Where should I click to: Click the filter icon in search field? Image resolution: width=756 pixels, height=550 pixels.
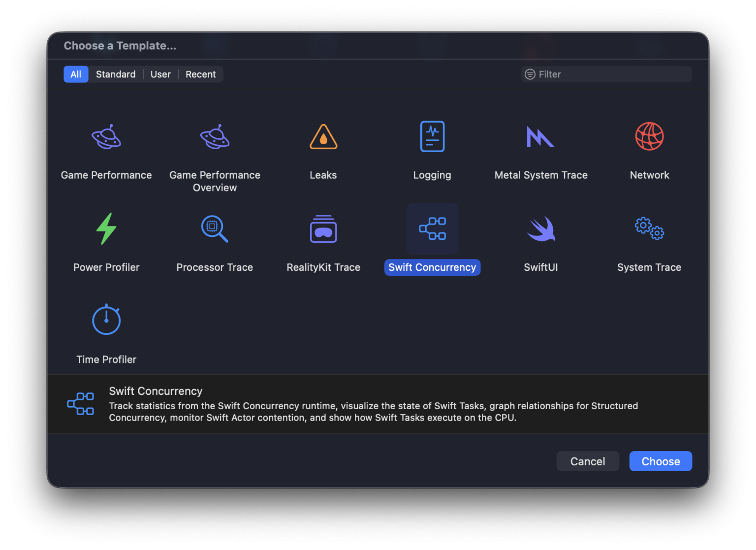click(x=530, y=74)
